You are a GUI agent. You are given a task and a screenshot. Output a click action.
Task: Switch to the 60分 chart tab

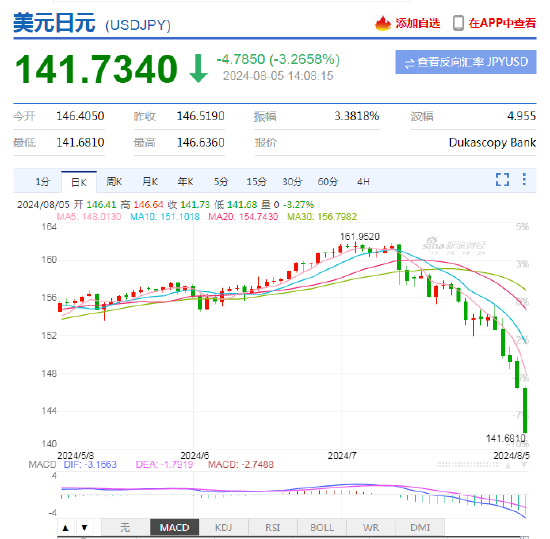(x=328, y=182)
